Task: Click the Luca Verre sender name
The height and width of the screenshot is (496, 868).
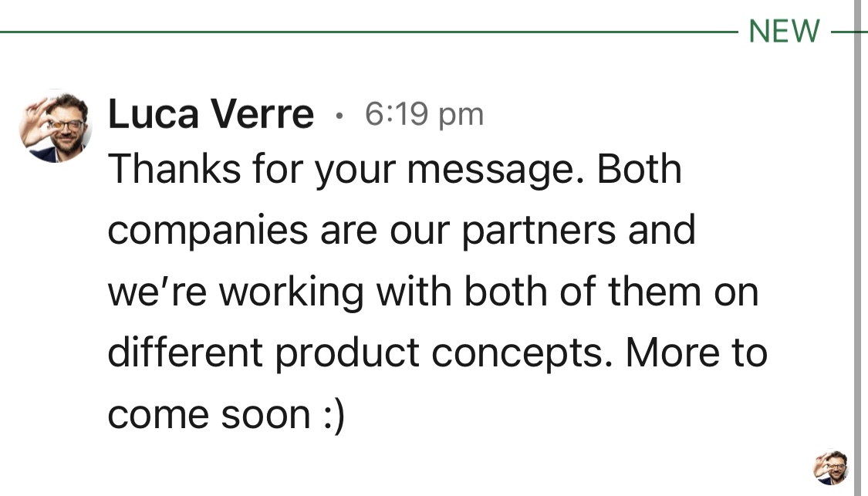Action: click(x=211, y=116)
